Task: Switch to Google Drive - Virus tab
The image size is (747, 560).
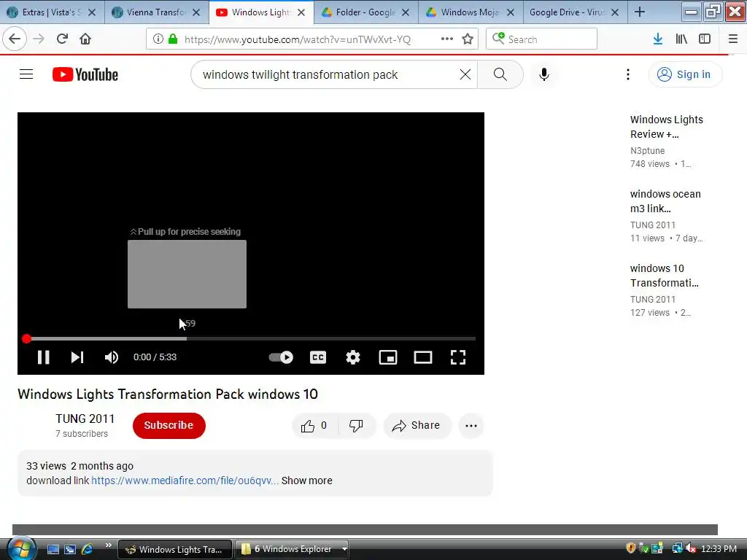Action: pyautogui.click(x=573, y=12)
